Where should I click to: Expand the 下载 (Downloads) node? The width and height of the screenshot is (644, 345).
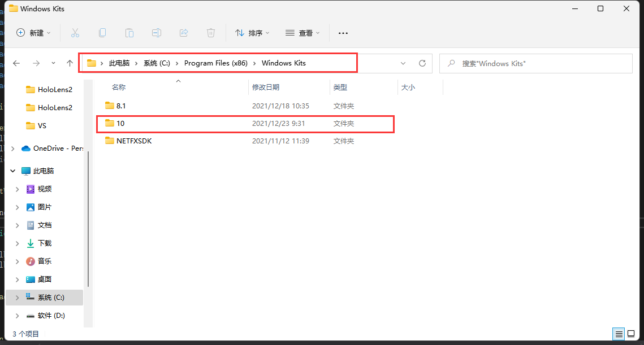tap(18, 243)
